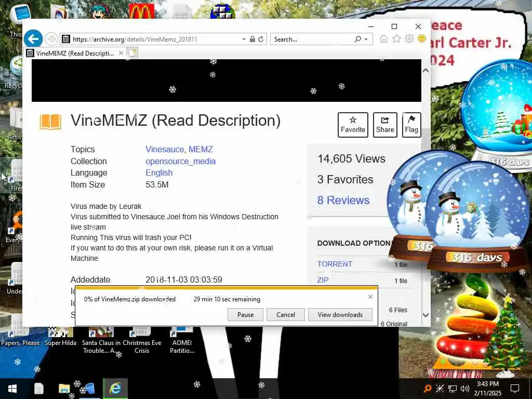
Task: Open the Action Center notification icon
Action: [515, 389]
